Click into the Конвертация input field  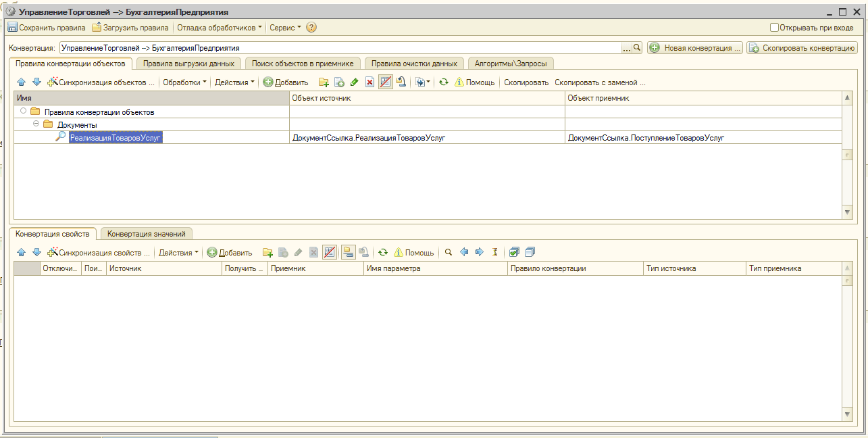(x=340, y=48)
